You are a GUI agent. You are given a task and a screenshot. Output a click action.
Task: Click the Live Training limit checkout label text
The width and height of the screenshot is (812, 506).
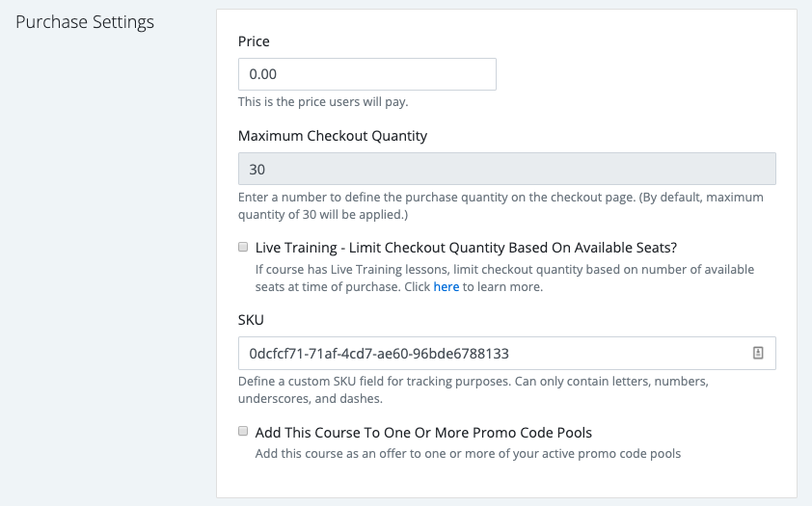coord(466,248)
